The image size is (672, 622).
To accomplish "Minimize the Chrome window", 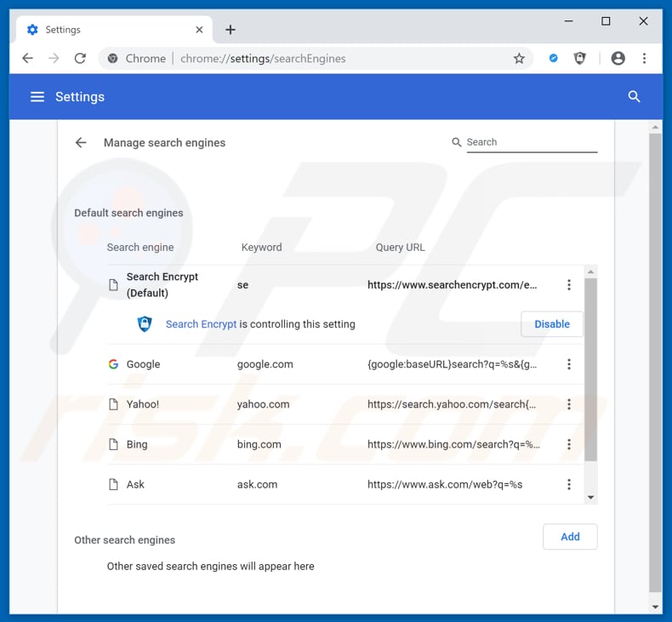I will coord(568,21).
